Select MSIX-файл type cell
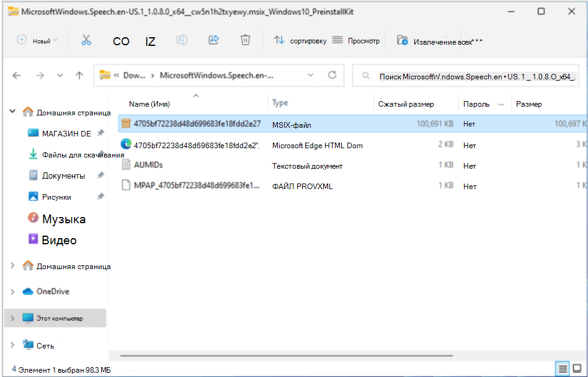588x377 pixels. click(x=292, y=125)
